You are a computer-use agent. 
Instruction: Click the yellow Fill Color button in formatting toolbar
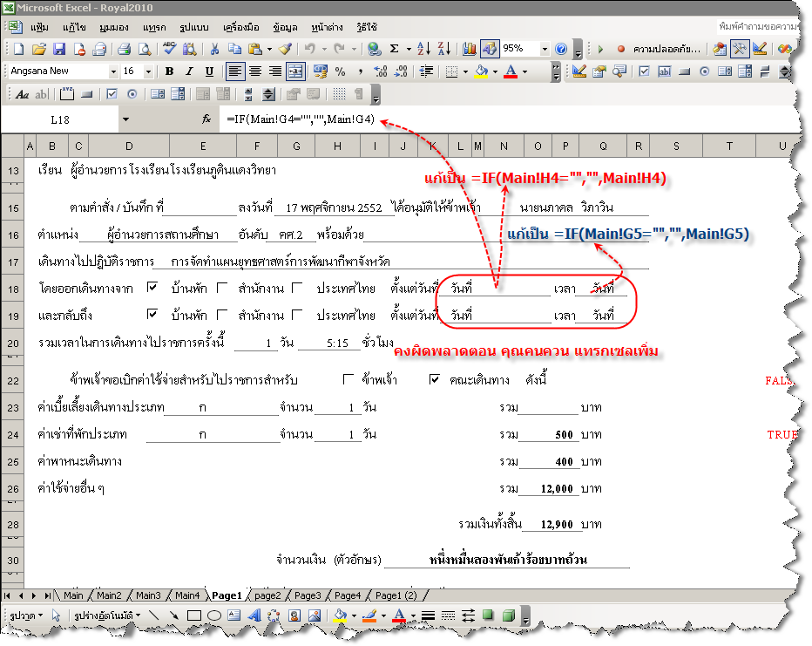[x=481, y=71]
